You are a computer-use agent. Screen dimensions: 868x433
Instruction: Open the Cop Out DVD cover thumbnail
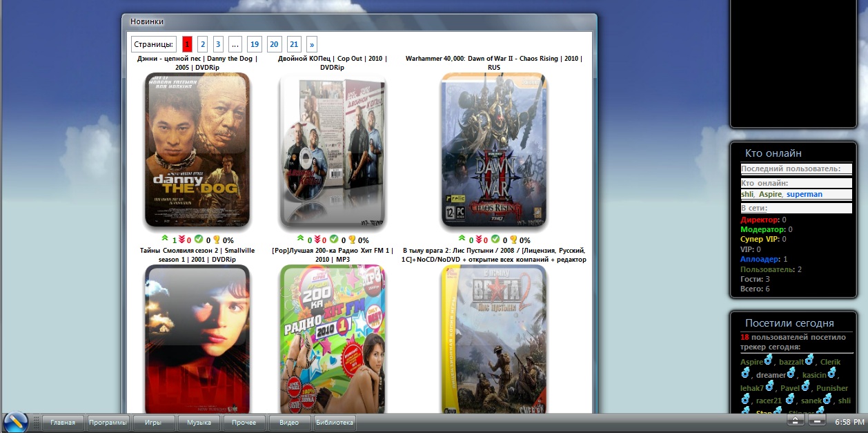tap(333, 150)
